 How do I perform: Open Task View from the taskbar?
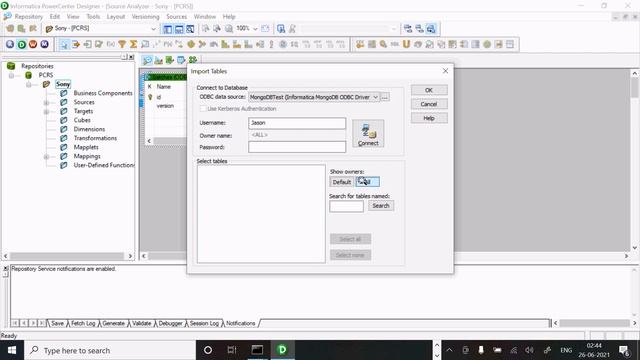232,350
